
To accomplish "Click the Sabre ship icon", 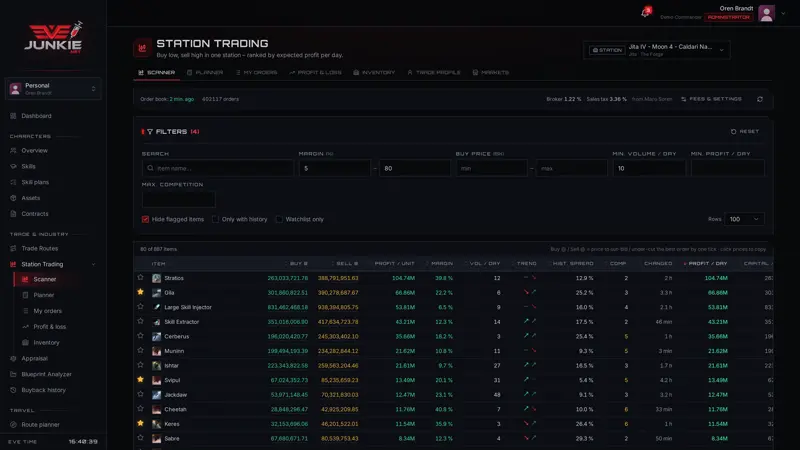I will coord(157,438).
